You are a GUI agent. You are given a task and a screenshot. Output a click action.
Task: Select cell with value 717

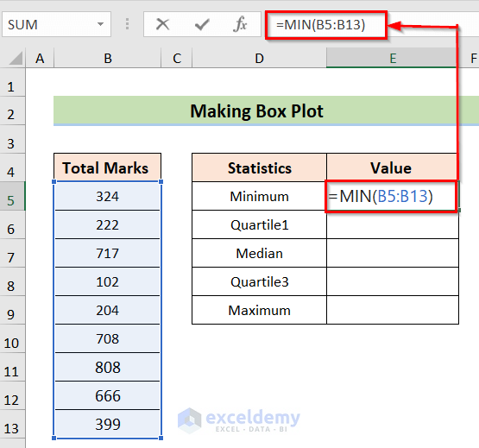[x=108, y=253]
